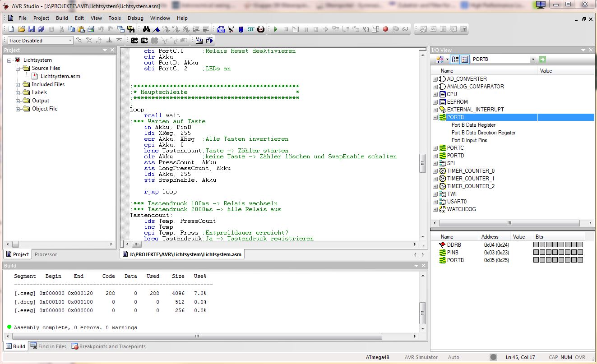
Task: Open the Project menu
Action: click(41, 18)
